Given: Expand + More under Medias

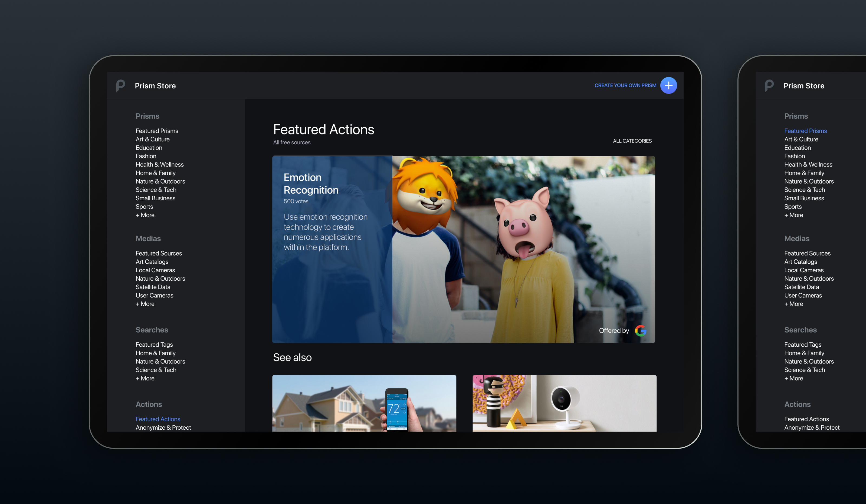Looking at the screenshot, I should [x=145, y=304].
